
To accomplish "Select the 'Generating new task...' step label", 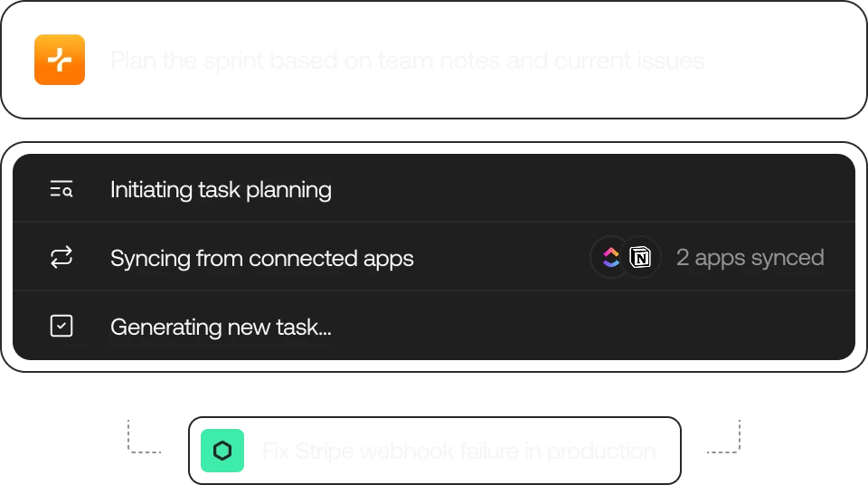I will point(221,327).
